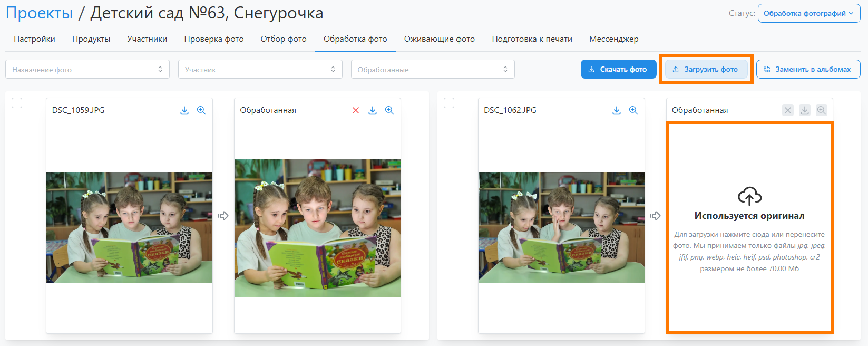Navigate to Проекты breadcrumb link
The image size is (868, 346).
[40, 13]
